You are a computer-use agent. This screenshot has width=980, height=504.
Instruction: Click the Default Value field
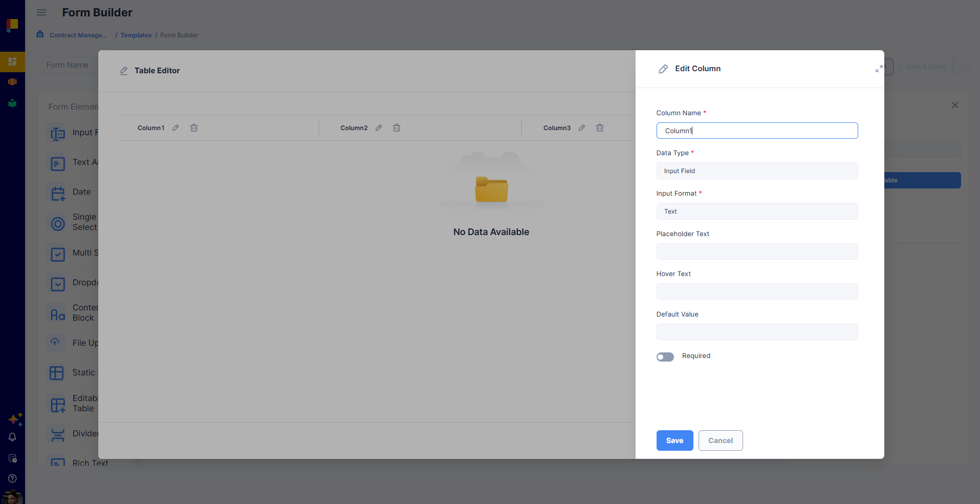pyautogui.click(x=757, y=332)
